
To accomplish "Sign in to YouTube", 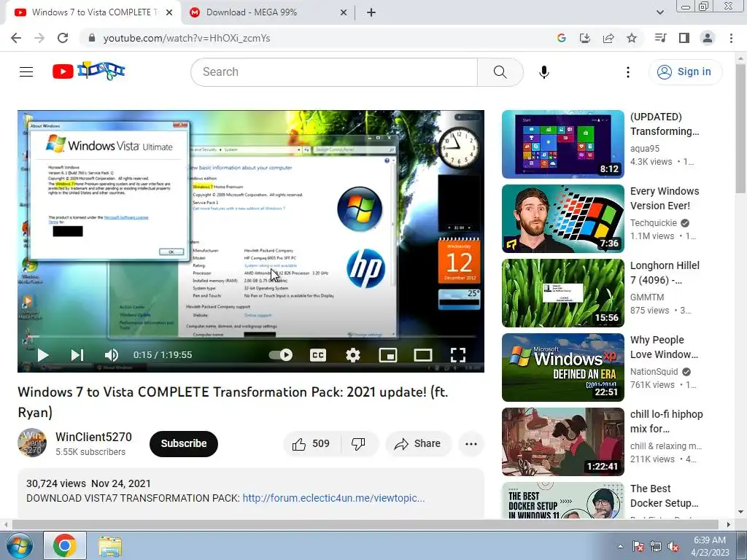I will (x=685, y=72).
